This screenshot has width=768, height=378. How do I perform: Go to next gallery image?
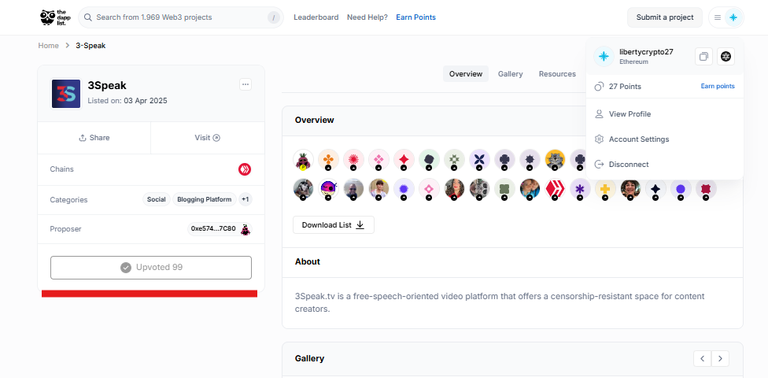720,358
